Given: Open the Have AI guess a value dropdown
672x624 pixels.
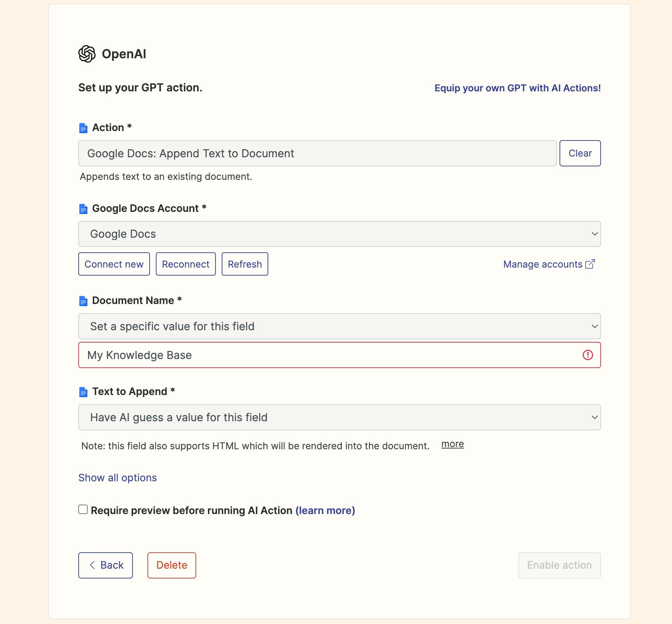Looking at the screenshot, I should pos(339,417).
